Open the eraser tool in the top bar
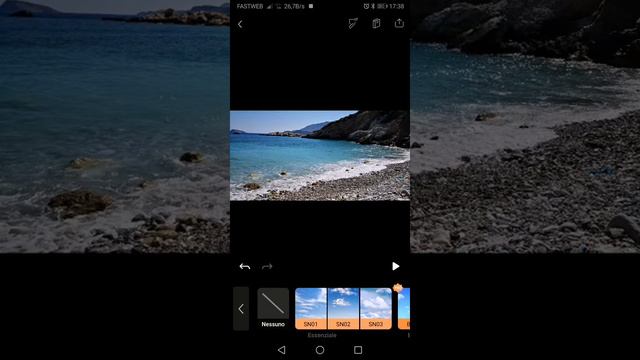Viewport: 640px width, 360px height. click(353, 24)
